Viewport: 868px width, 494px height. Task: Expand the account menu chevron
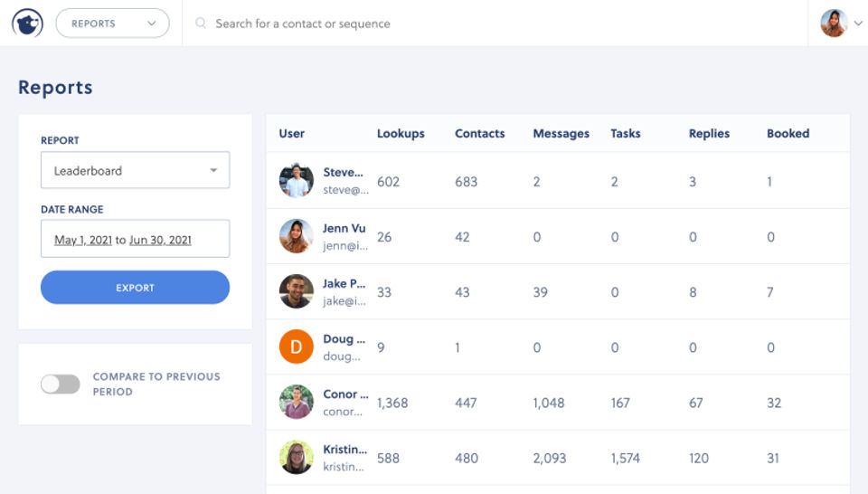pos(858,24)
